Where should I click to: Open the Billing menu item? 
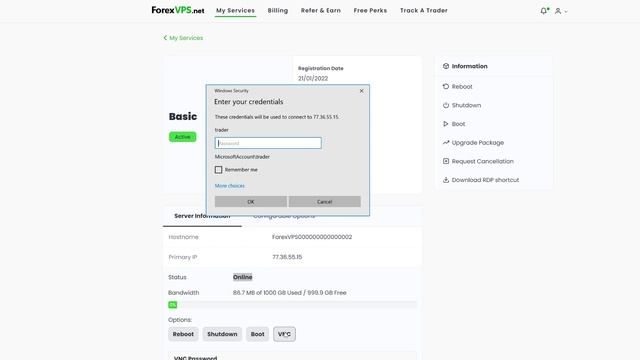(x=278, y=11)
